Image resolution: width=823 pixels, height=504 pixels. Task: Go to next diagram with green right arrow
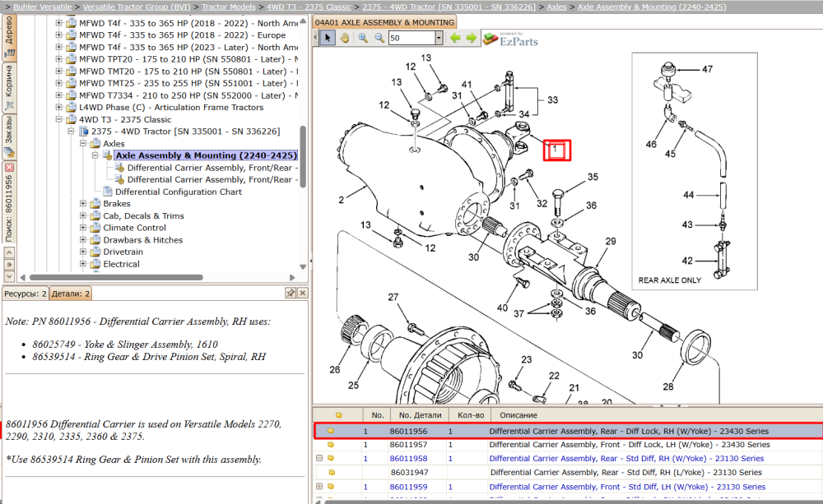(x=472, y=38)
